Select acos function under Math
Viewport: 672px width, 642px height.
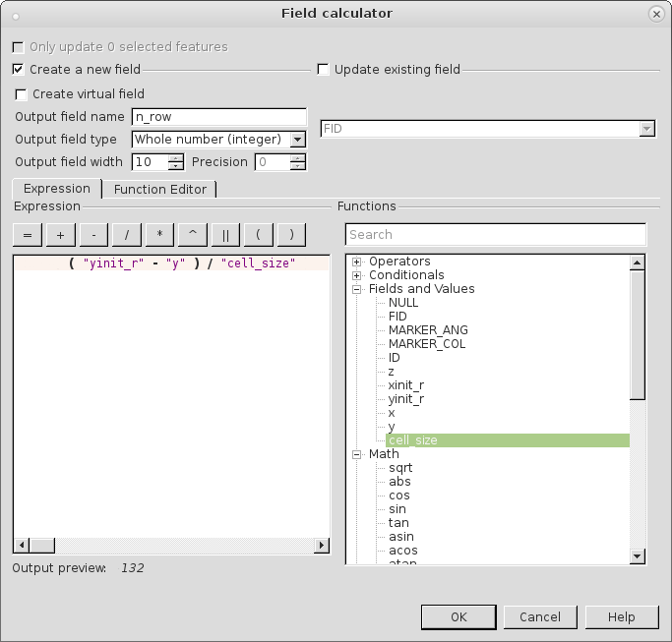(x=402, y=551)
